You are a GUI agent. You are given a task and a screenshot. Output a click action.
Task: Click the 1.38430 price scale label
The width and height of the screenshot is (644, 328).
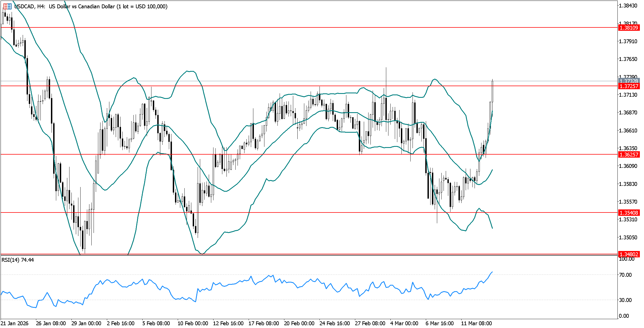(628, 6)
